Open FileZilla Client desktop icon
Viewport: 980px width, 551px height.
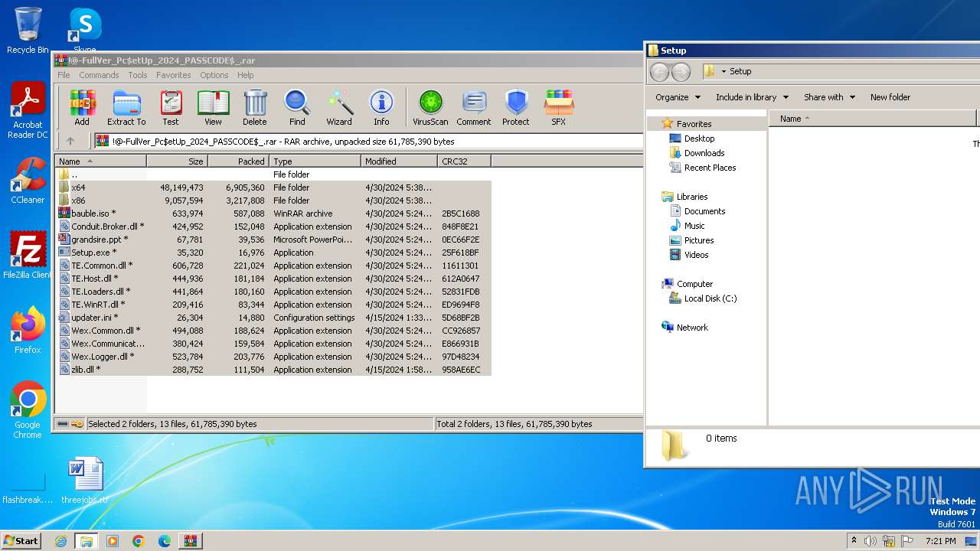click(28, 256)
